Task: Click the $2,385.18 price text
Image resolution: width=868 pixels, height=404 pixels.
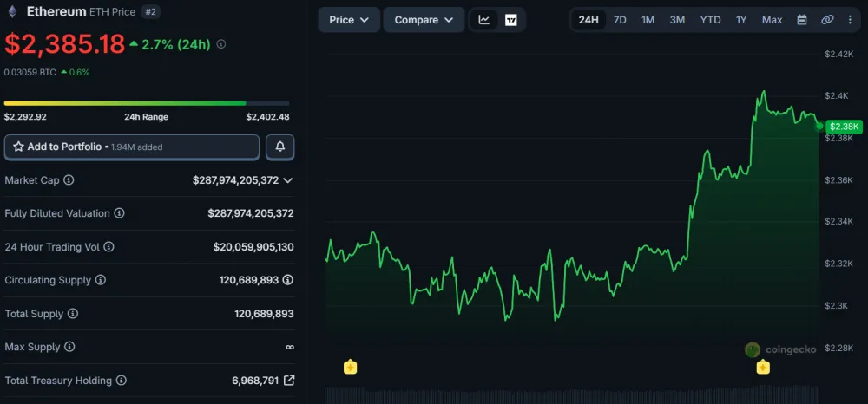Action: [x=65, y=44]
